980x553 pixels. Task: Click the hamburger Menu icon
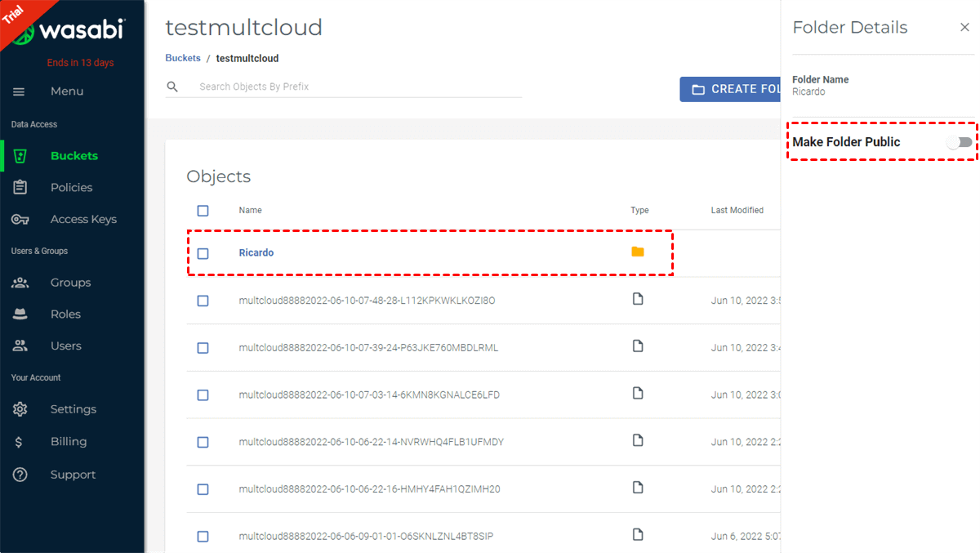click(x=20, y=91)
